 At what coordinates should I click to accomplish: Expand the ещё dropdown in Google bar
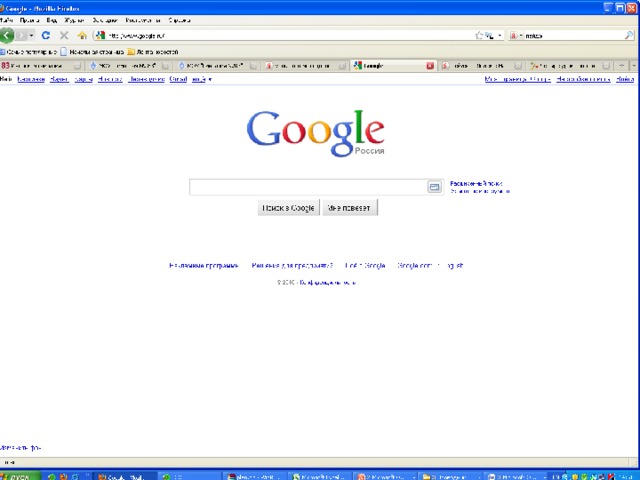click(x=202, y=79)
